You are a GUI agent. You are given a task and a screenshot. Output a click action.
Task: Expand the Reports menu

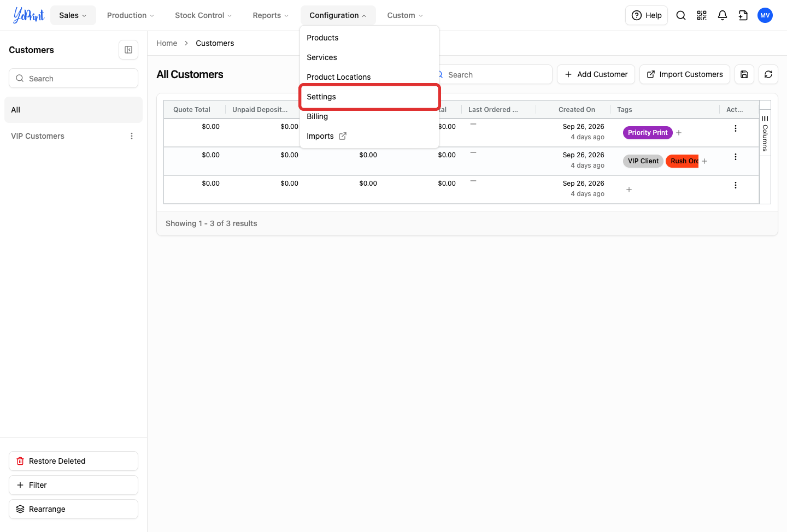click(x=271, y=15)
